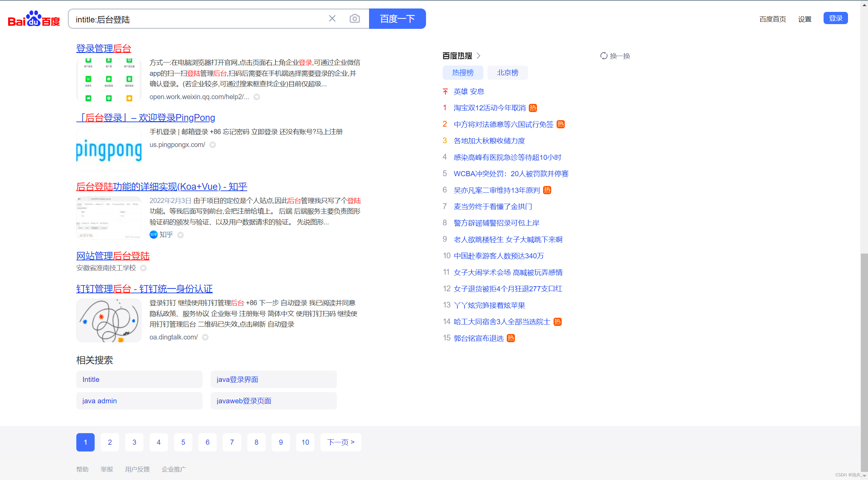Go to results page 2
The height and width of the screenshot is (480, 868).
[110, 442]
